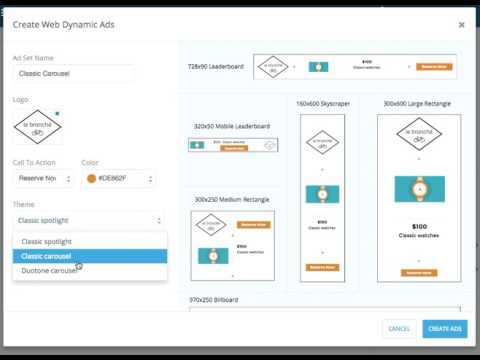
Task: Click the Ad Set Name input field
Action: (74, 74)
